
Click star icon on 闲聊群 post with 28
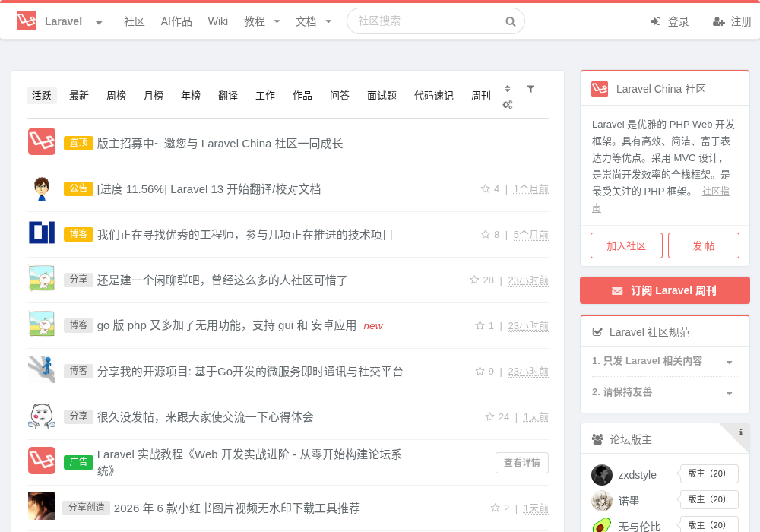tap(474, 280)
